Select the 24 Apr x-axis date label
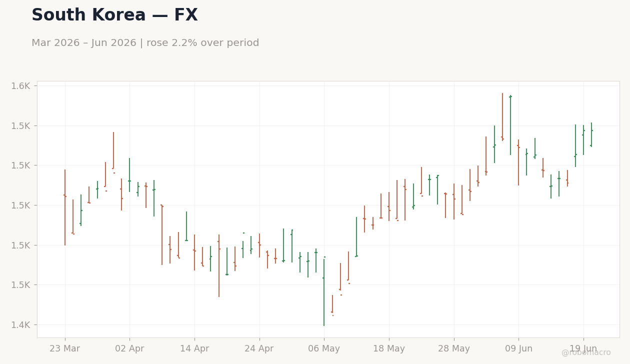Screen dimensions: 630x364 (x=259, y=349)
